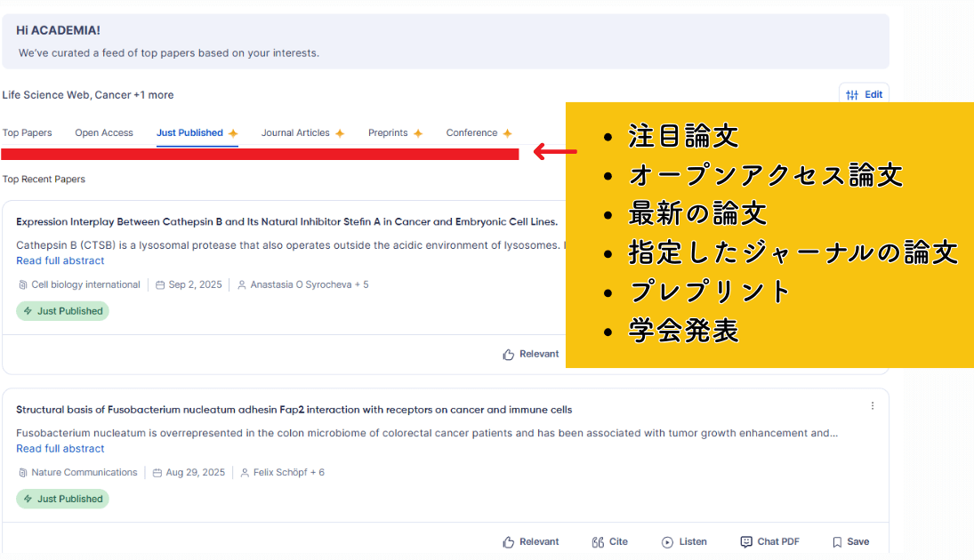
Task: Click thumbs-up icon on Cathepsin B paper
Action: [508, 355]
